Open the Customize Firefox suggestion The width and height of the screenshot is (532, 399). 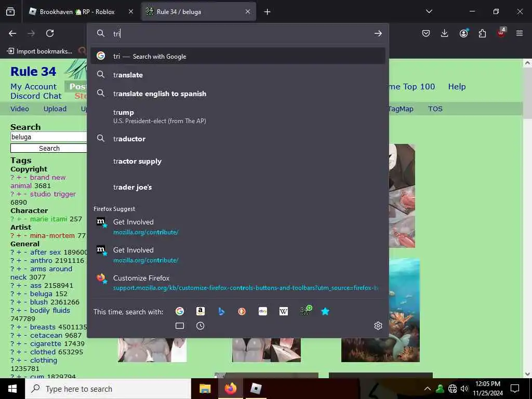(238, 282)
